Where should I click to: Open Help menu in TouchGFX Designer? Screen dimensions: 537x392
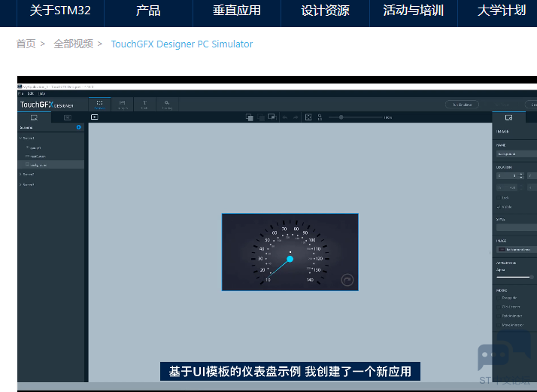(41, 93)
